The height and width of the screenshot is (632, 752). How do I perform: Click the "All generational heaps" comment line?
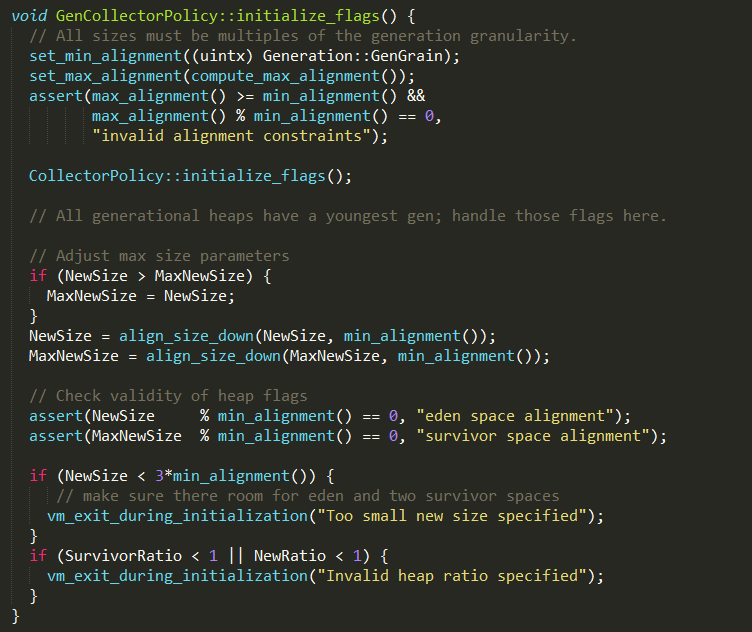click(347, 216)
